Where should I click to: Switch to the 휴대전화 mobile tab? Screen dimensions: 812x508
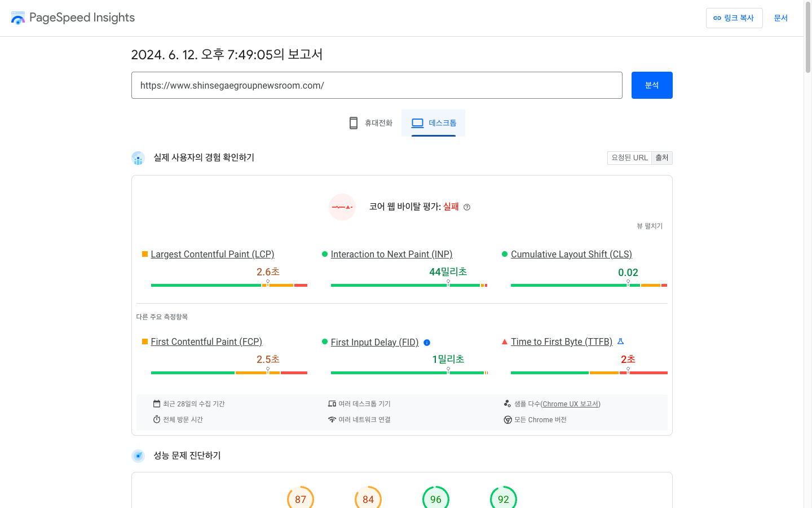370,123
